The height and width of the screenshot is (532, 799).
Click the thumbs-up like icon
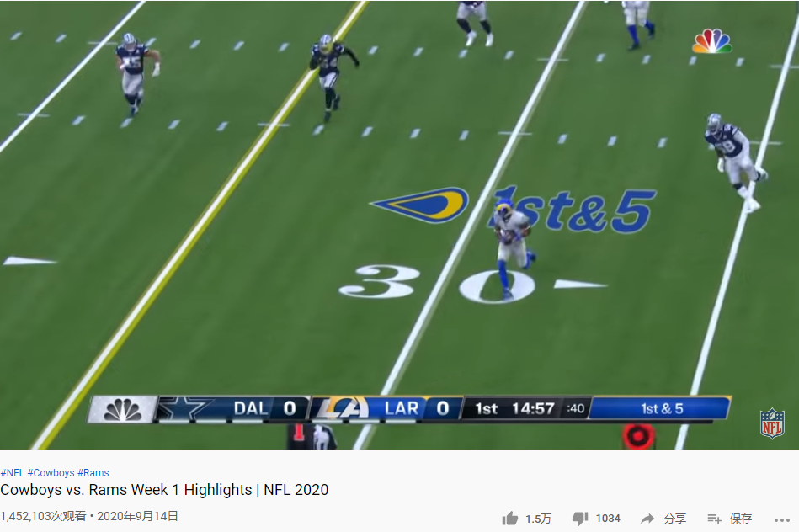[509, 519]
